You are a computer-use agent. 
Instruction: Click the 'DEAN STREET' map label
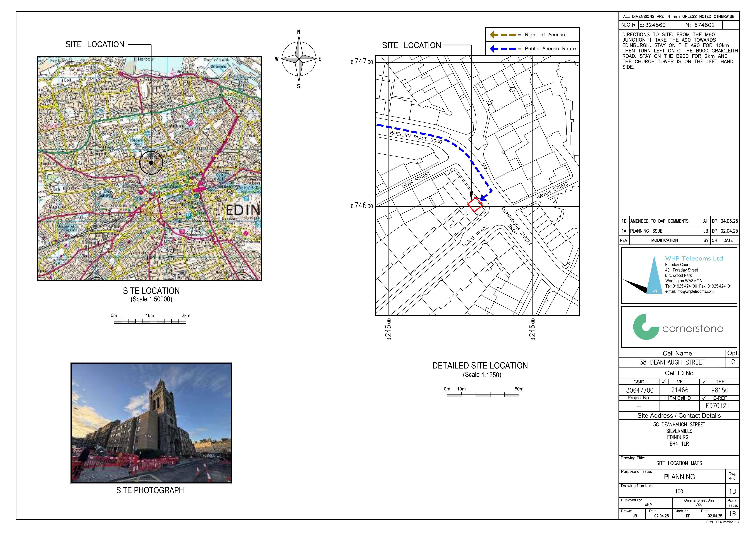[416, 180]
